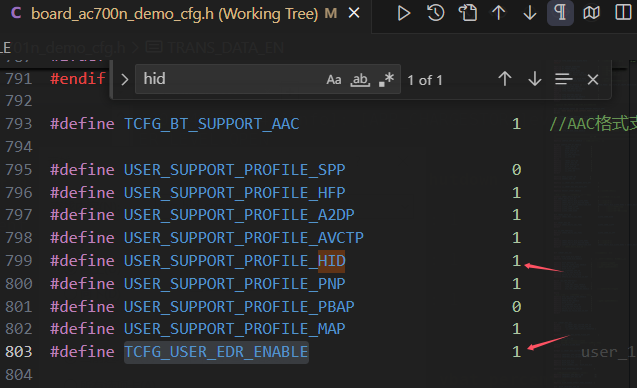Jump to previous match in find widget

tap(505, 79)
